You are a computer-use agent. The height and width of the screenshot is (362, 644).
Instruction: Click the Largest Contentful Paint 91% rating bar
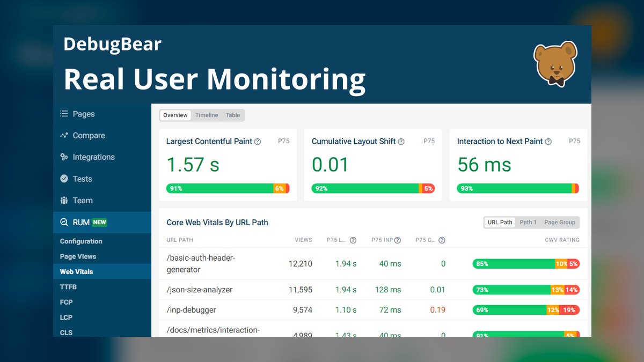point(228,188)
